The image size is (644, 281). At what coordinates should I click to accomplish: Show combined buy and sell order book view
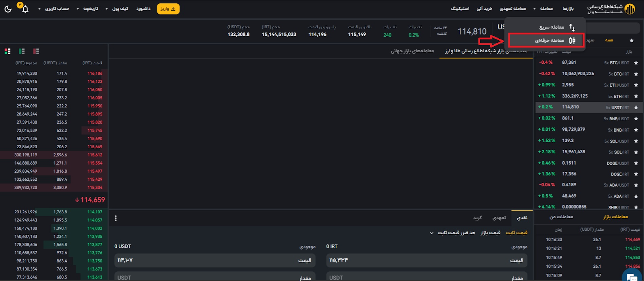click(8, 51)
